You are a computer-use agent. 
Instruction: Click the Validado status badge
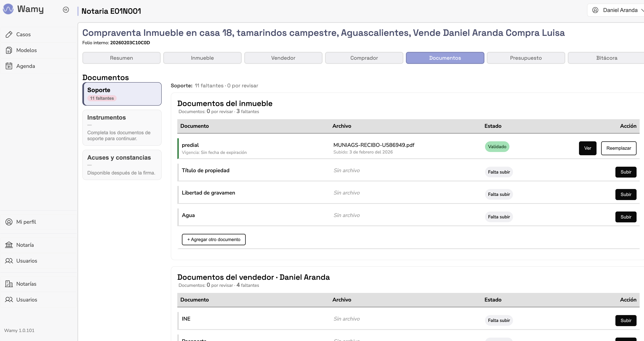point(497,147)
